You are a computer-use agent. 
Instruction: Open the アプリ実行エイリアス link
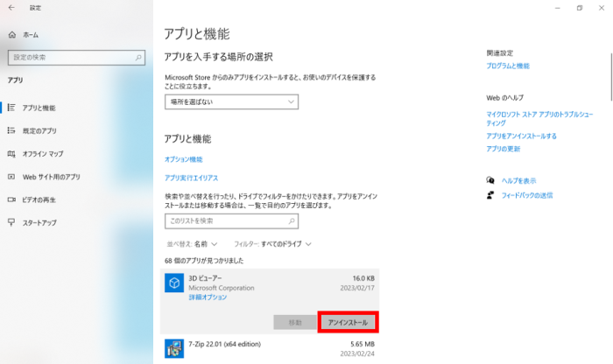tap(191, 178)
